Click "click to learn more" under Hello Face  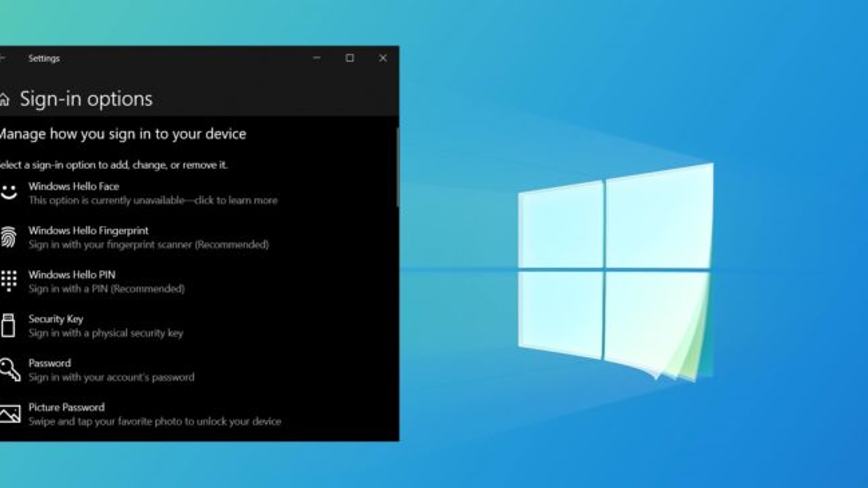pos(236,201)
